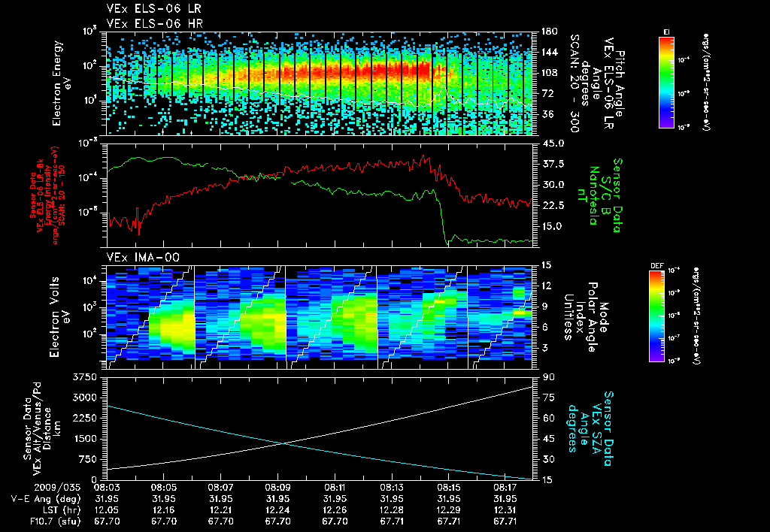Click the LST value 12.26

[335, 510]
